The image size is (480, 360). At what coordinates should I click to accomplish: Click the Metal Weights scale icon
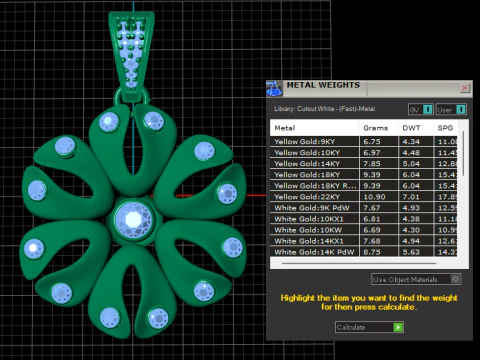pos(274,89)
